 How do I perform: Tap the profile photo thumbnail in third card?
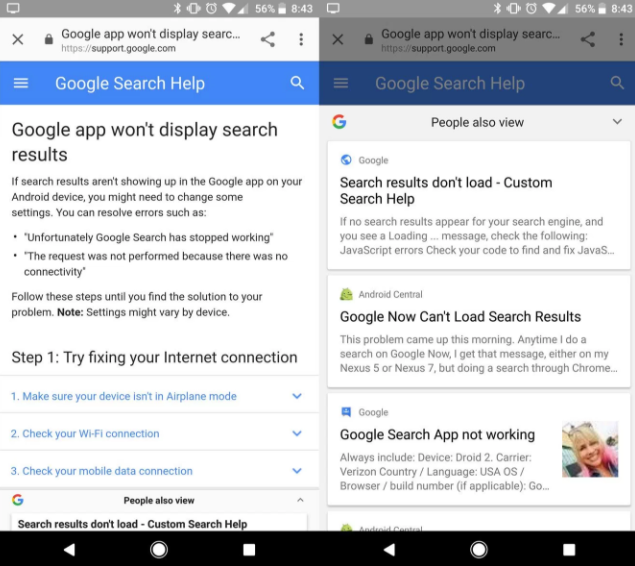[x=590, y=449]
